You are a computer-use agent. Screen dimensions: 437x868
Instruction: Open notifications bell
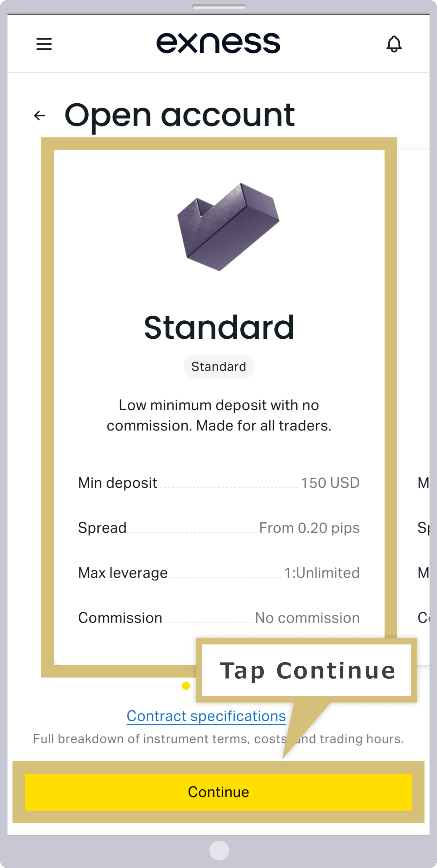pyautogui.click(x=394, y=44)
